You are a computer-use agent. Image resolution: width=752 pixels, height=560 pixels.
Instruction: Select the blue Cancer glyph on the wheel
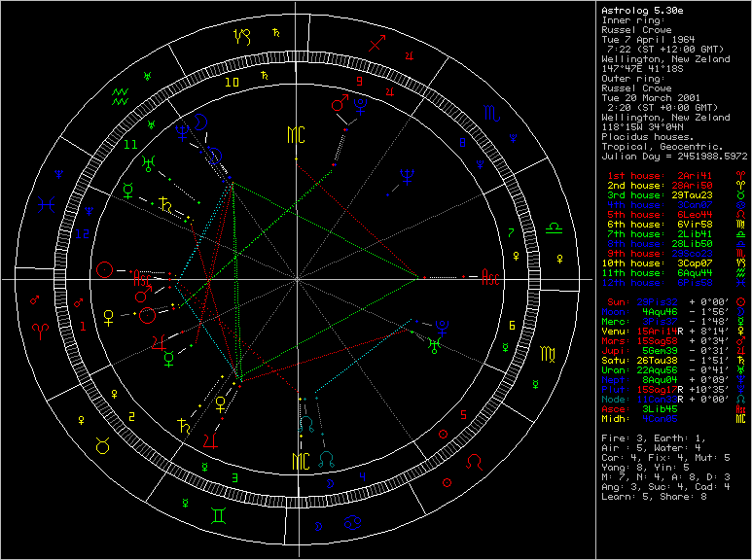pos(346,524)
